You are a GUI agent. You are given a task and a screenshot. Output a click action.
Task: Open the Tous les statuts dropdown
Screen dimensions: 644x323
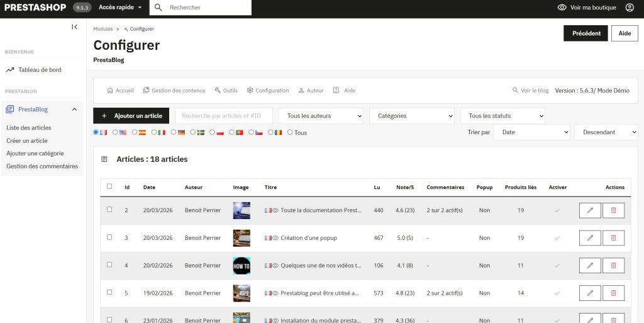(x=502, y=116)
